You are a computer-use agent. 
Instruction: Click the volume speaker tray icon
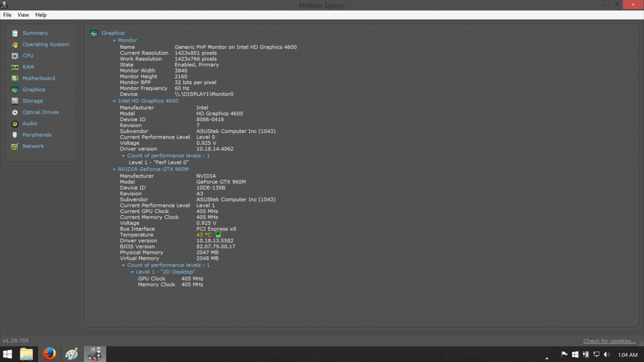[607, 355]
